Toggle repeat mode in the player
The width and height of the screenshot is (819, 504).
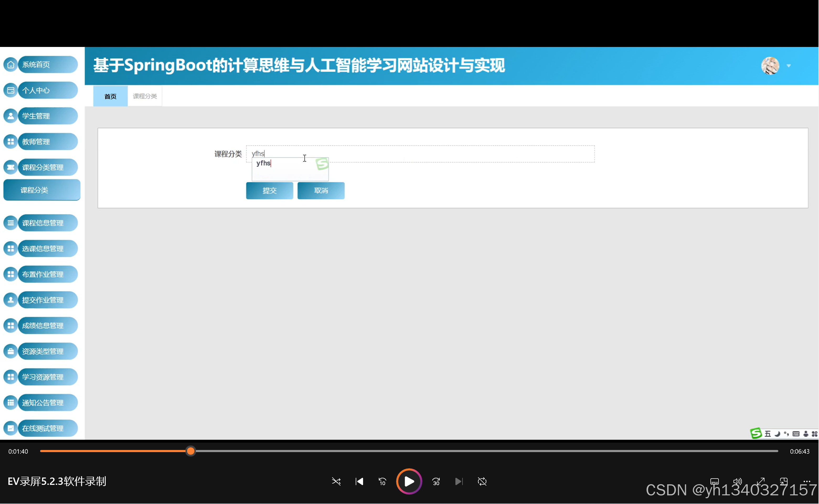(482, 482)
